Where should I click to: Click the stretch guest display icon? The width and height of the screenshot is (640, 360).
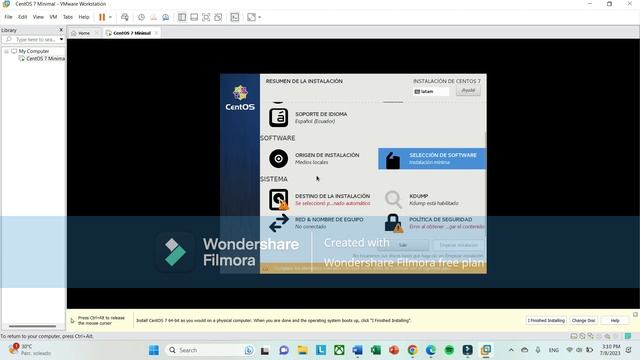coord(251,17)
